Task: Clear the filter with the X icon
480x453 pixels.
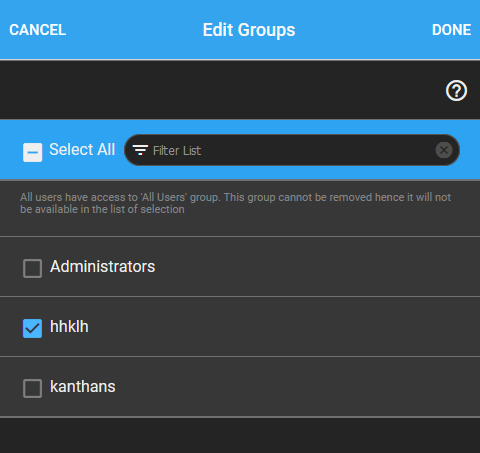Action: pyautogui.click(x=444, y=150)
